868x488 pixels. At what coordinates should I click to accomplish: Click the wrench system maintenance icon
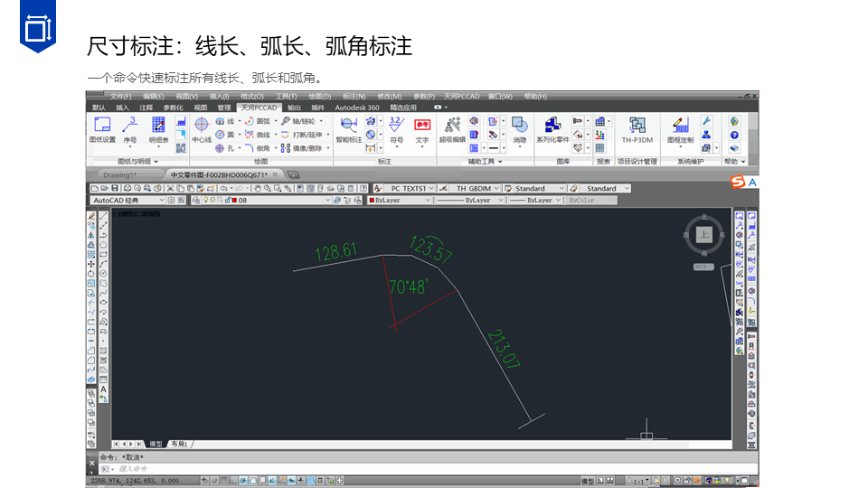coord(706,121)
